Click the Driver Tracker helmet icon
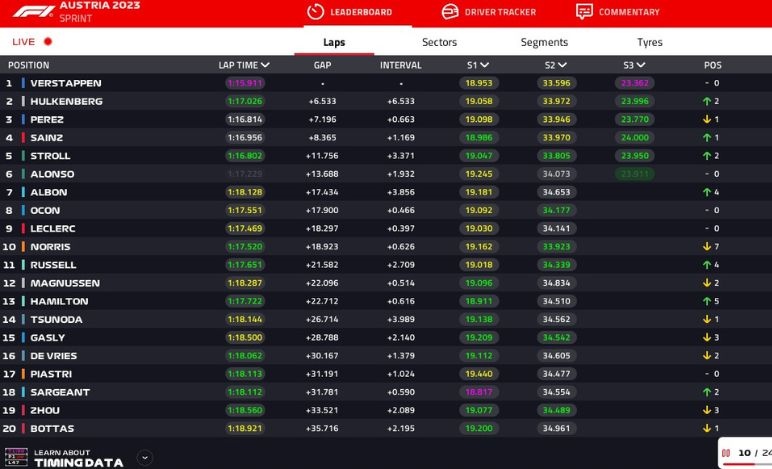 pyautogui.click(x=449, y=12)
